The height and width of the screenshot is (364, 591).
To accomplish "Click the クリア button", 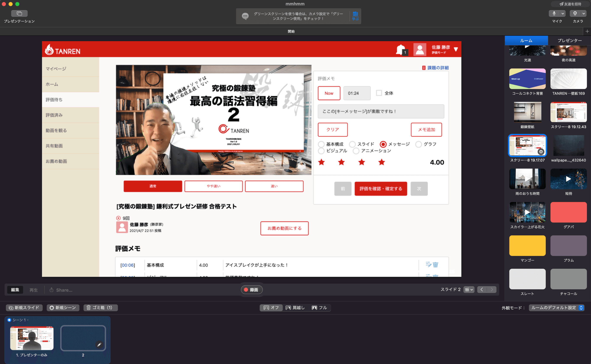I will tap(333, 129).
